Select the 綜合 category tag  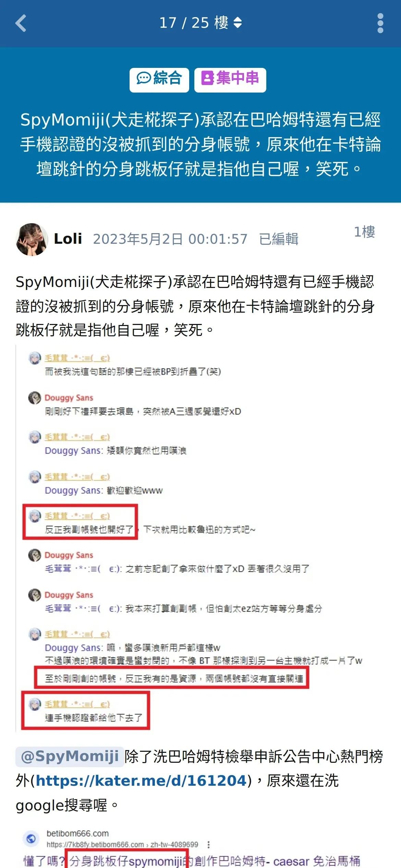pyautogui.click(x=159, y=80)
